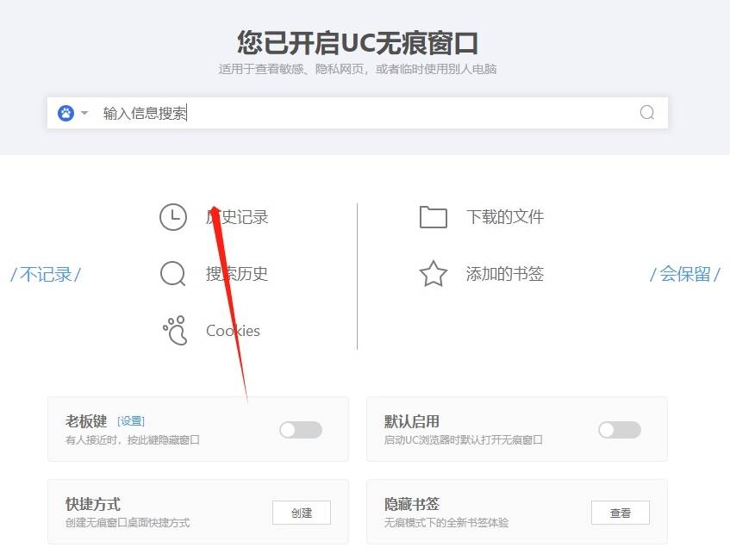Click the 启动UC浏览器时默认打开无痕窗口 description
The image size is (730, 560).
click(x=463, y=440)
